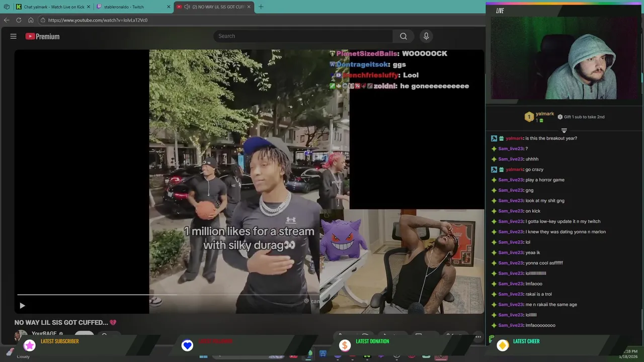The height and width of the screenshot is (362, 644).
Task: Click the Latest Subscriber star icon
Action: click(30, 345)
